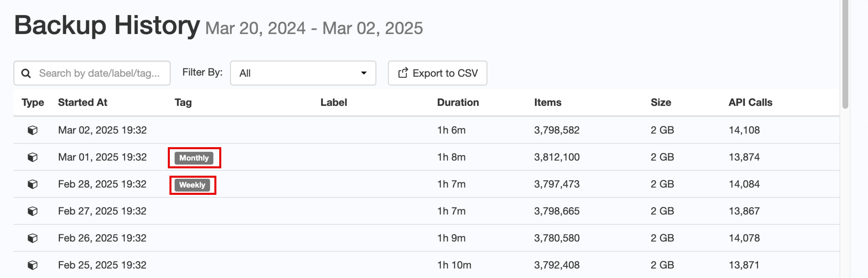Click the backup type icon for Feb 26, 2025
The height and width of the screenshot is (278, 868).
[33, 238]
